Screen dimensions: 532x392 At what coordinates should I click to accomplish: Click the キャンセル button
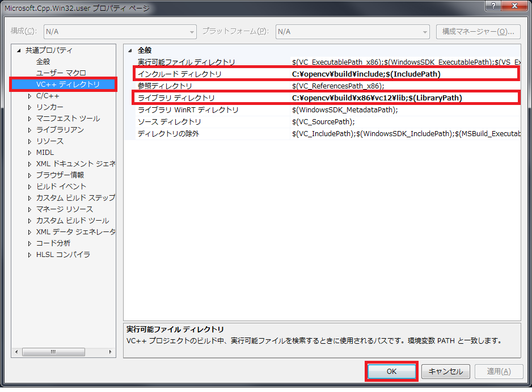446,371
